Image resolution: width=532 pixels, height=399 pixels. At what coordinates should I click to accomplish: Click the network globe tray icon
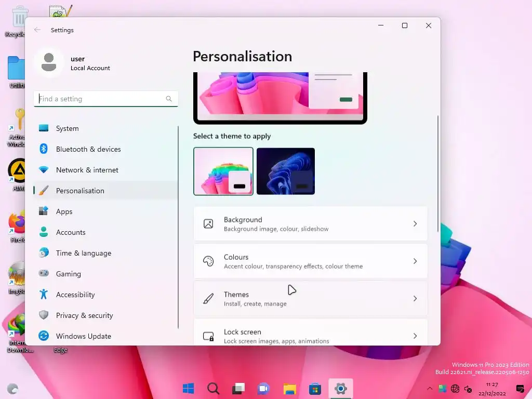[x=455, y=389]
